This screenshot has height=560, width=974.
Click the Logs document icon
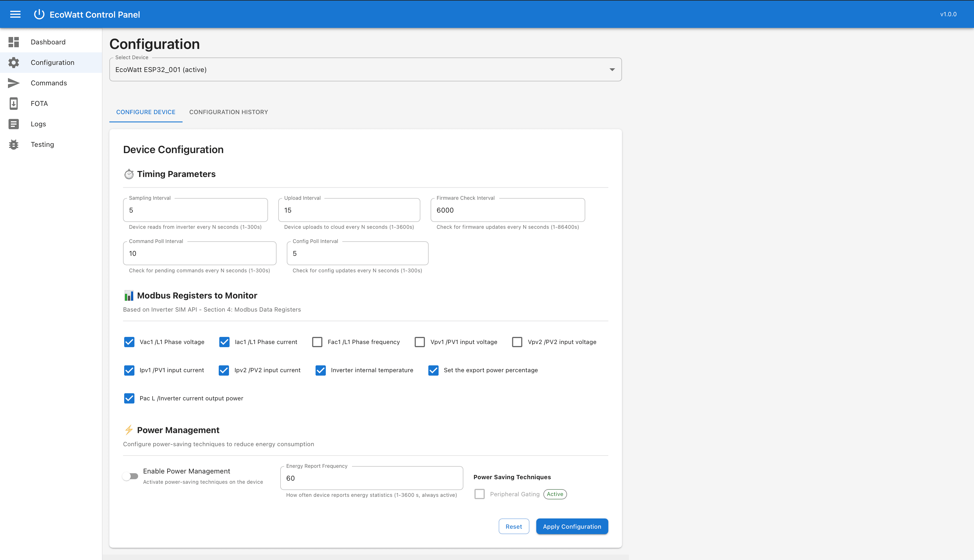(13, 124)
